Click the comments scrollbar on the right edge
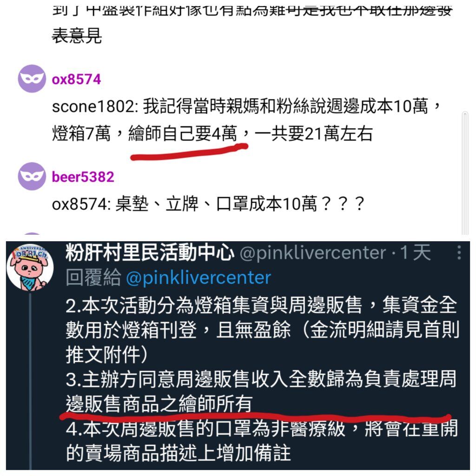 465,173
